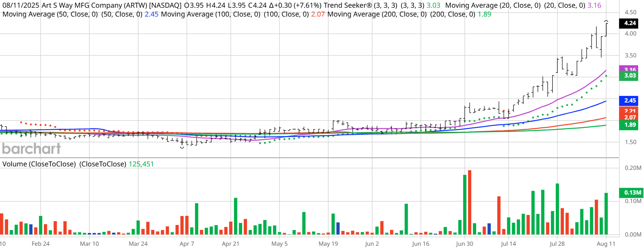Click the Jun 2 date label

(x=372, y=244)
